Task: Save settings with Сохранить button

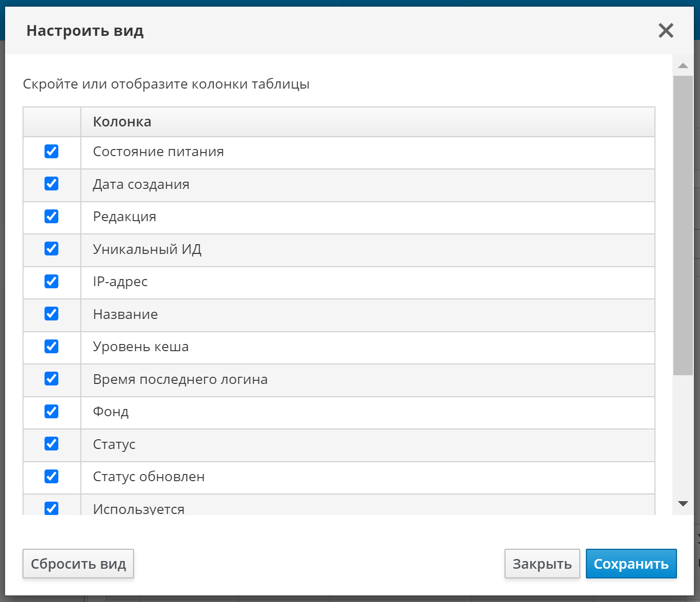Action: click(x=631, y=564)
